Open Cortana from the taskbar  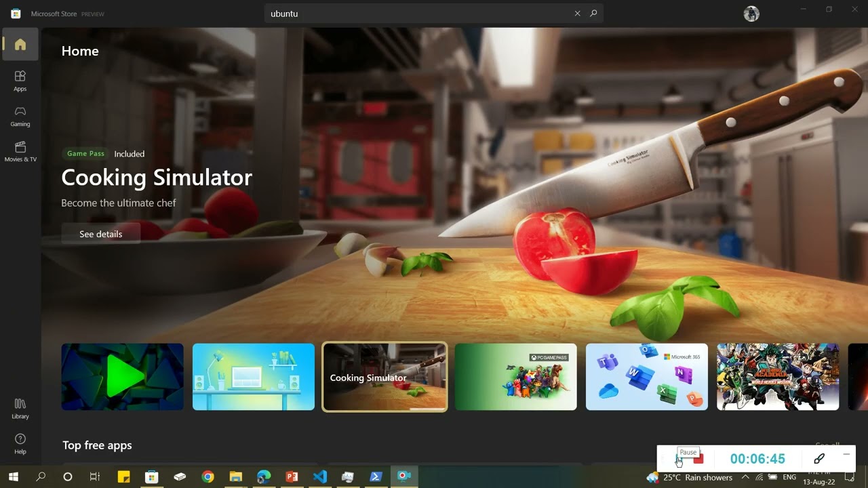click(67, 477)
